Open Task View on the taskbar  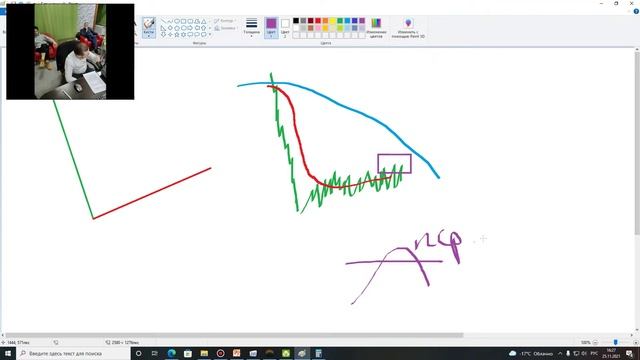pyautogui.click(x=155, y=353)
